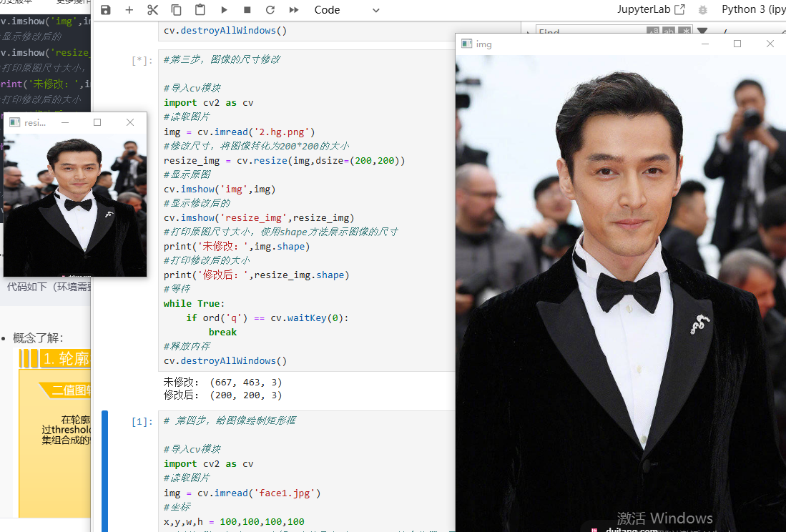Paste a cell using the clipboard icon
The width and height of the screenshot is (786, 532).
(200, 10)
